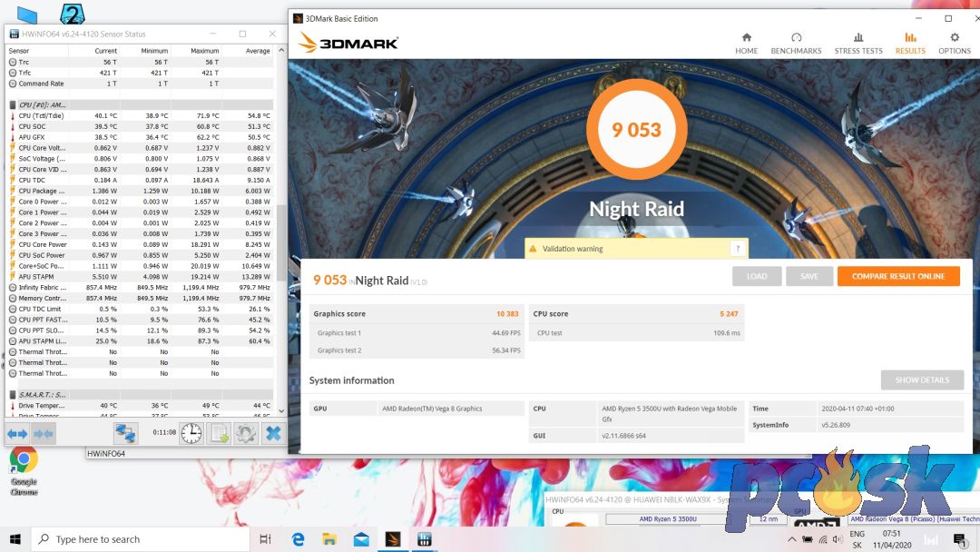Image resolution: width=980 pixels, height=552 pixels.
Task: Open the desktop icon showing number 2
Action: pyautogui.click(x=72, y=14)
